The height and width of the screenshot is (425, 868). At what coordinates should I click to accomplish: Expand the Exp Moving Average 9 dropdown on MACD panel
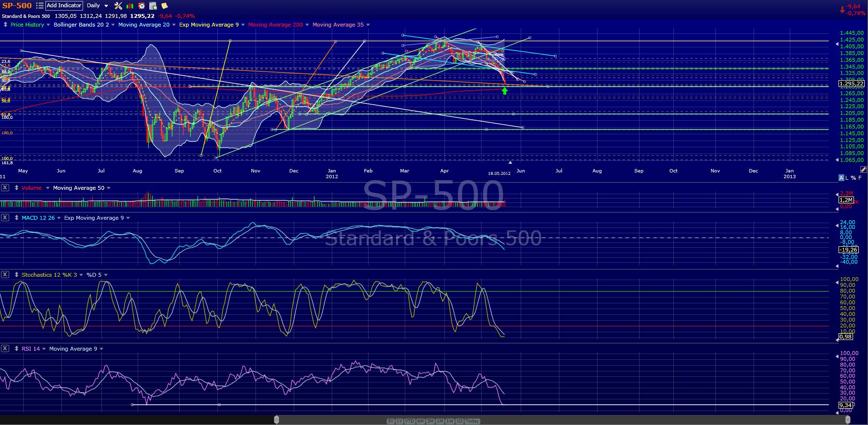coord(128,218)
